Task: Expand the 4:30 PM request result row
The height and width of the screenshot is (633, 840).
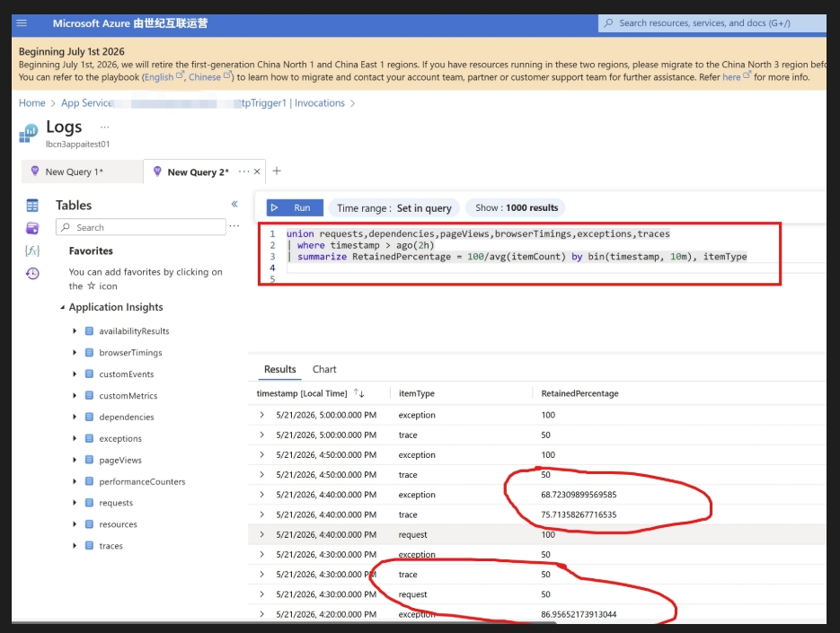Action: tap(262, 593)
